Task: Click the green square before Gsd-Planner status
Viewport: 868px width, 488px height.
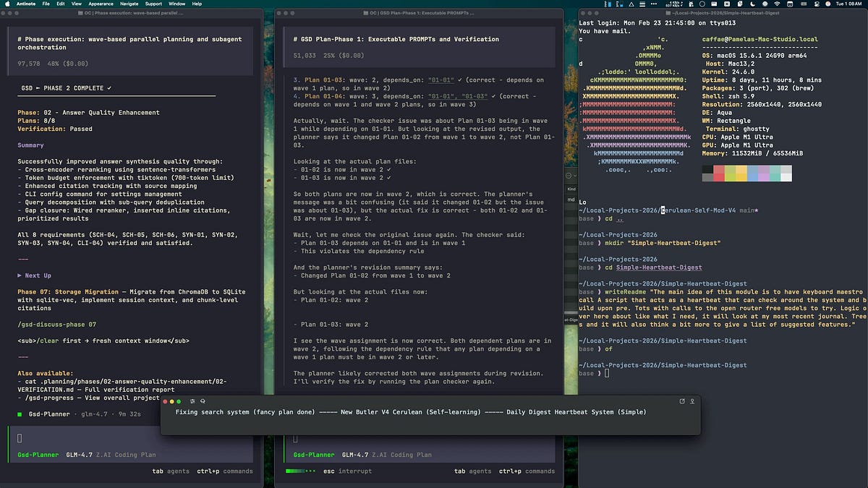Action: (x=20, y=414)
